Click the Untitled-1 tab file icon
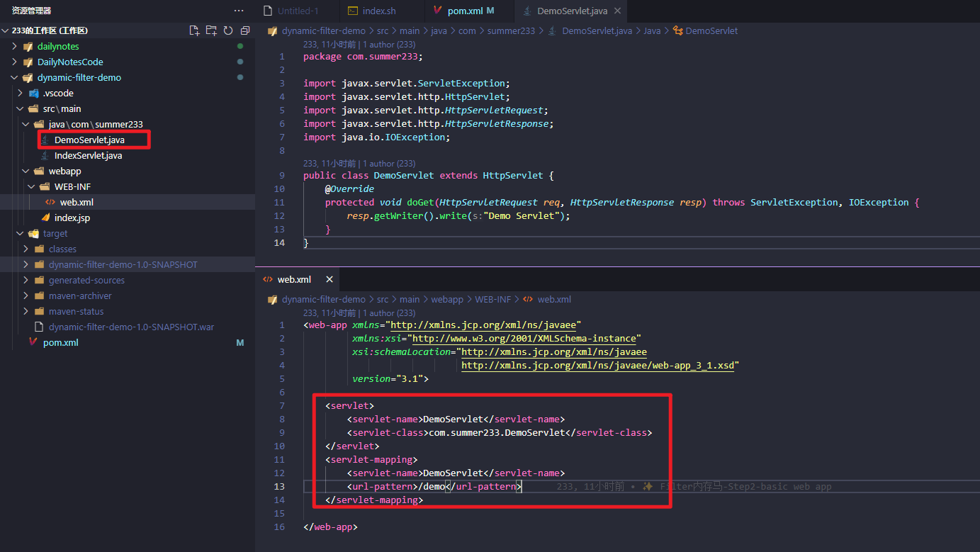Screen dimensions: 980x552 (x=267, y=11)
